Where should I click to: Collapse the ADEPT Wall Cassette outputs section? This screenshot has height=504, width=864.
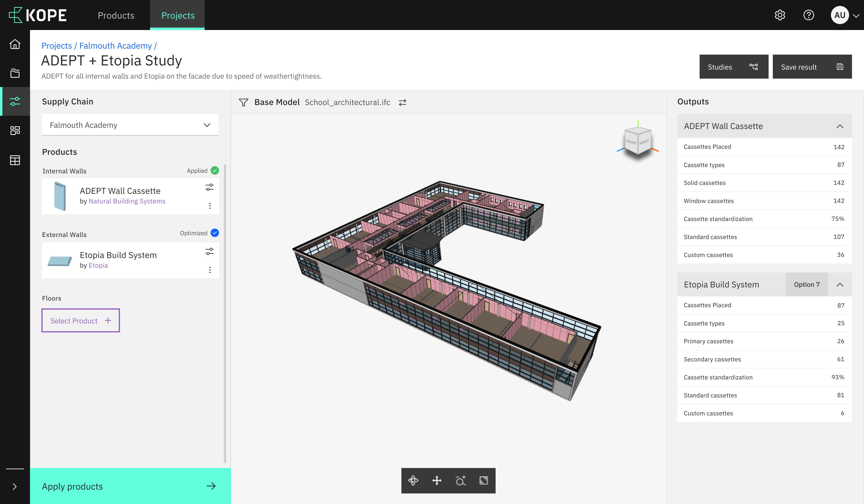(840, 126)
